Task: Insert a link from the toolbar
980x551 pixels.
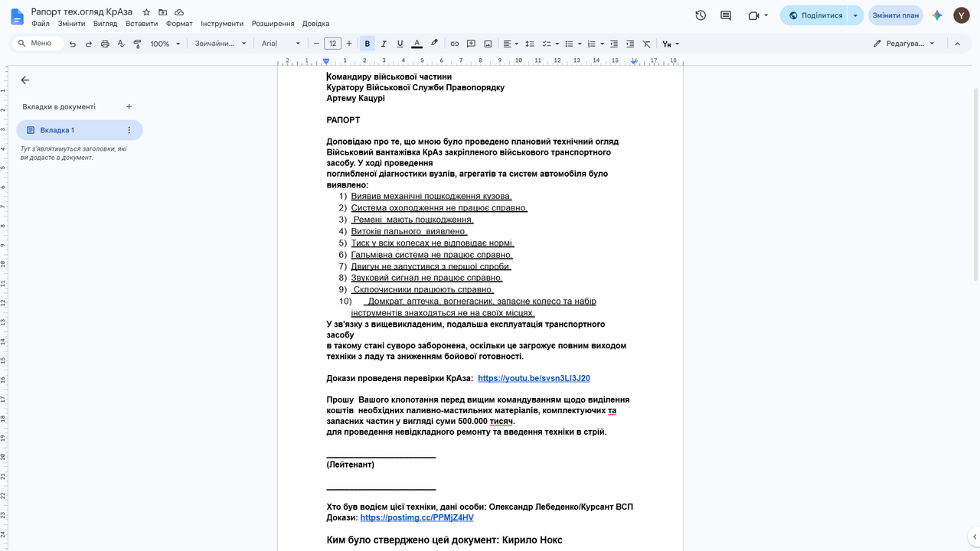Action: (x=455, y=44)
